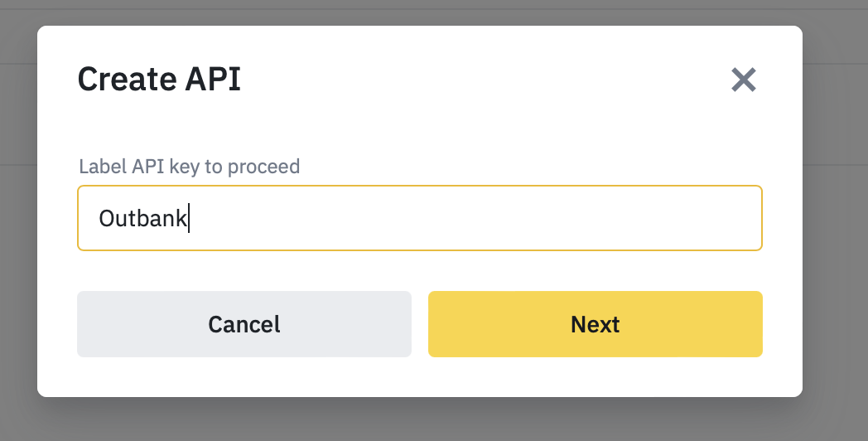Focus the API key label input field
Viewport: 868px width, 441px height.
click(420, 218)
